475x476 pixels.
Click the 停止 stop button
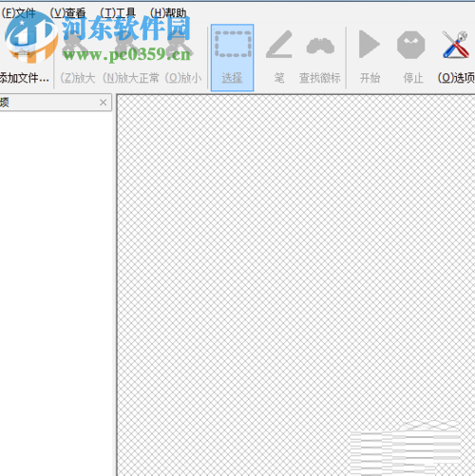411,57
